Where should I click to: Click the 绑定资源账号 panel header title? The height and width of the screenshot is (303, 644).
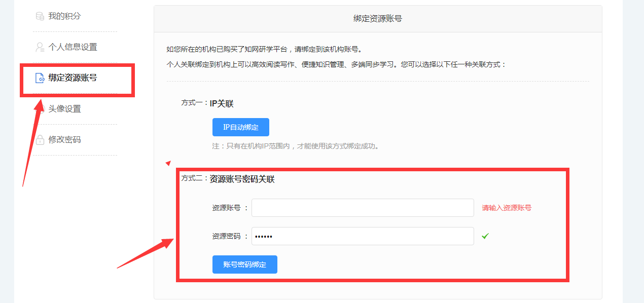[x=378, y=19]
